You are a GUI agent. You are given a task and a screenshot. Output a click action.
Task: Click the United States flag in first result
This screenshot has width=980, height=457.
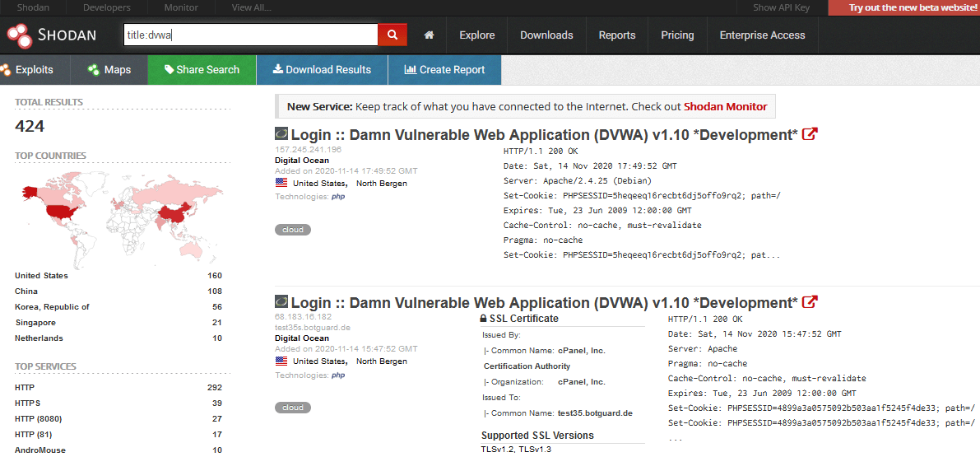tap(282, 184)
